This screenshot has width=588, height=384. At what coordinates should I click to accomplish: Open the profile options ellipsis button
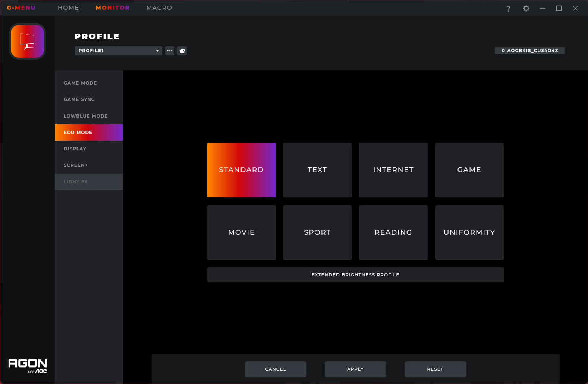pos(170,51)
